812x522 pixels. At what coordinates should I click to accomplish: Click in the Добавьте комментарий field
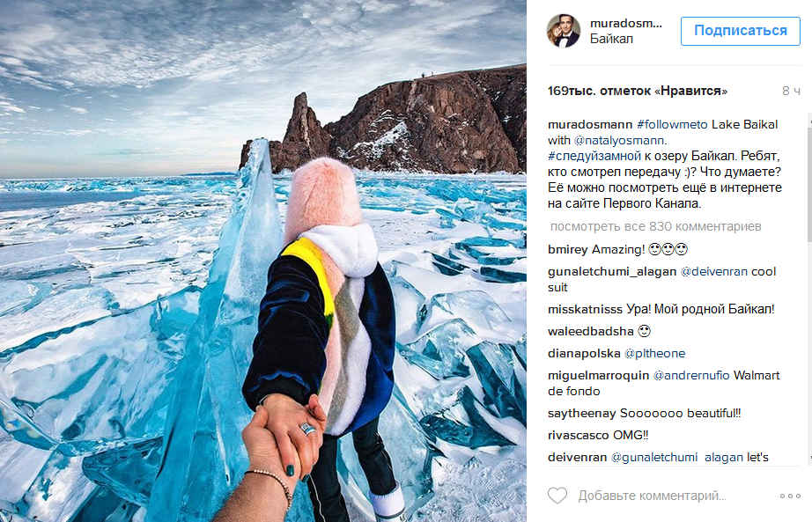pyautogui.click(x=653, y=496)
